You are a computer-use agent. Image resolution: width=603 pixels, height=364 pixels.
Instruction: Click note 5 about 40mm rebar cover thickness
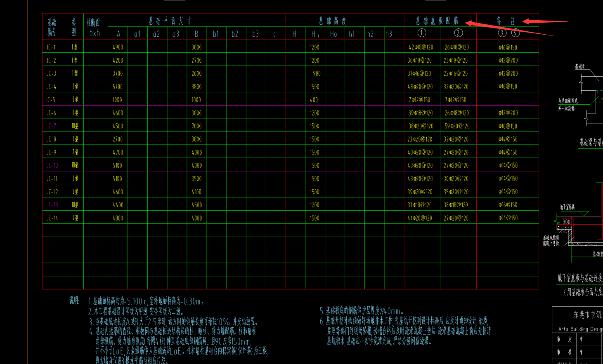pos(362,311)
